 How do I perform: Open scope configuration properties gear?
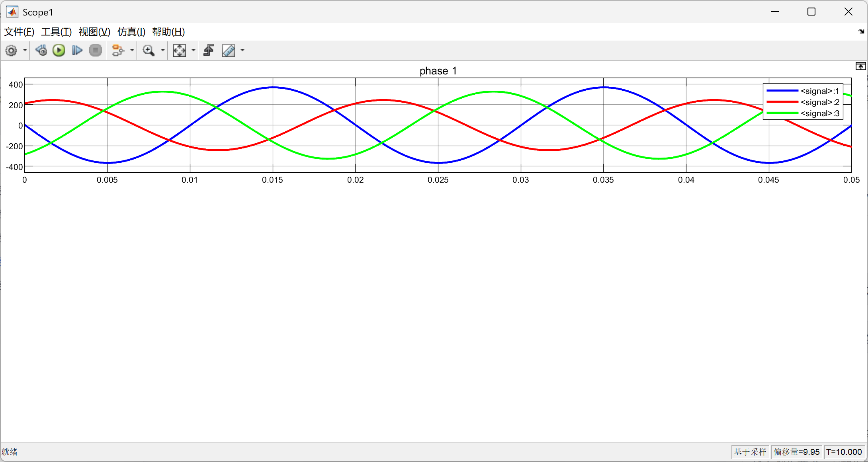(11, 51)
